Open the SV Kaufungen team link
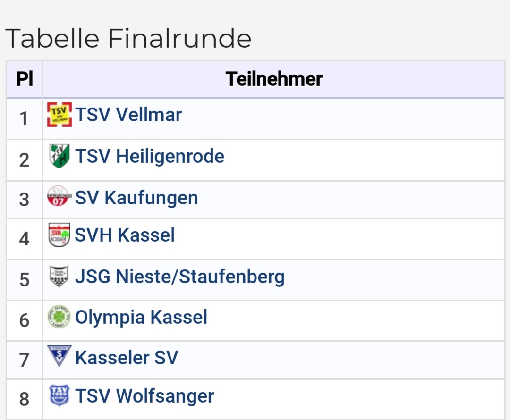This screenshot has width=510, height=420. (x=136, y=198)
